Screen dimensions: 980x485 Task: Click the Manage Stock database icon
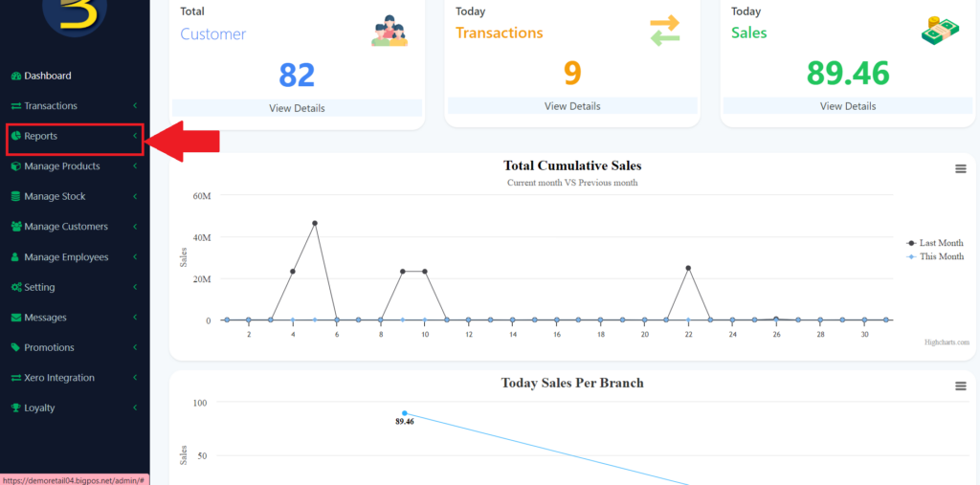click(x=15, y=197)
